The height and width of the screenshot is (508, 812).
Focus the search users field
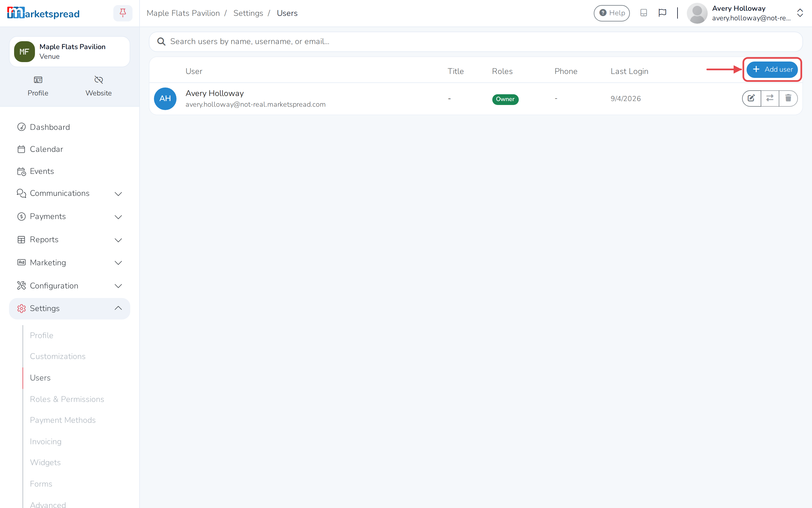pyautogui.click(x=476, y=42)
